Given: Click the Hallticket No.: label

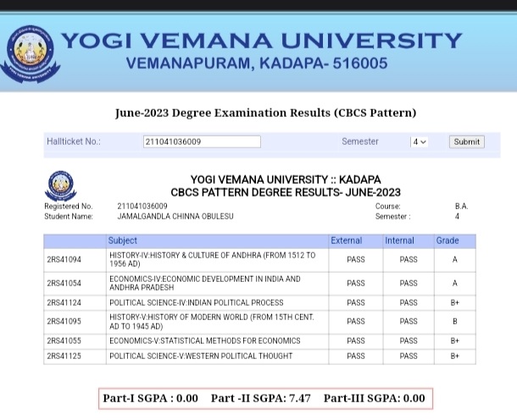Looking at the screenshot, I should (74, 141).
